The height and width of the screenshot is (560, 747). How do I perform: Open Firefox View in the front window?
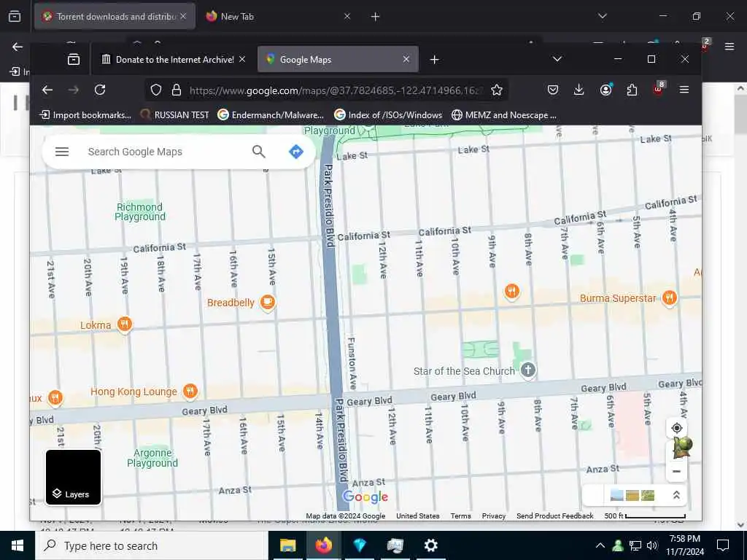point(74,60)
